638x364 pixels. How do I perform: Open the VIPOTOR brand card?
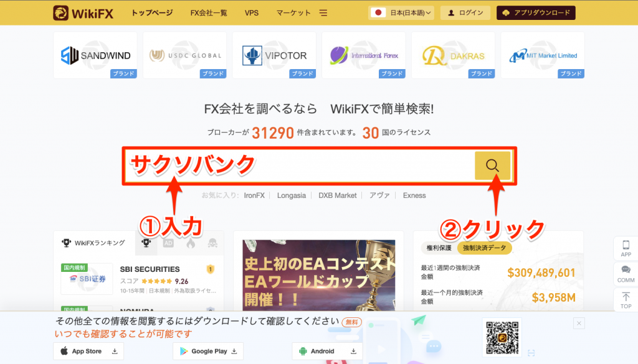(274, 55)
